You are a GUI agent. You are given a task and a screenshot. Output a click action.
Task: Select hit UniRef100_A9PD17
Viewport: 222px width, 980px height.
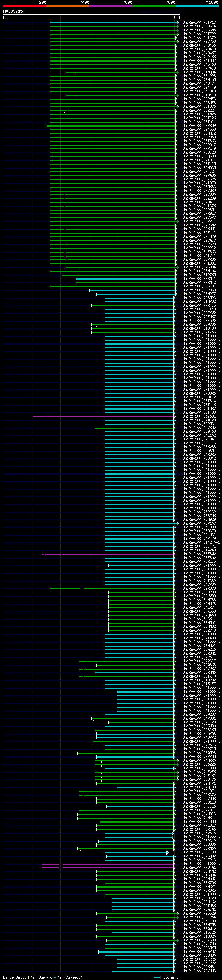pos(199,145)
